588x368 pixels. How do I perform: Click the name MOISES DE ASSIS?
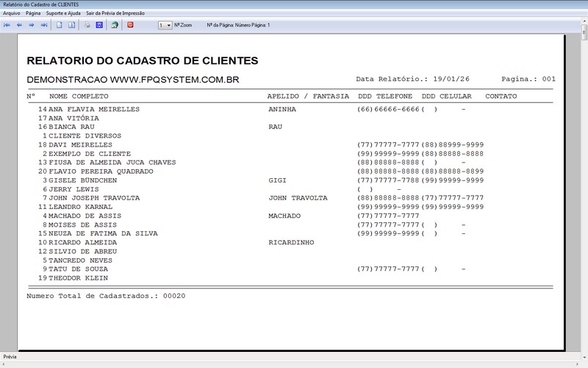[x=83, y=225]
